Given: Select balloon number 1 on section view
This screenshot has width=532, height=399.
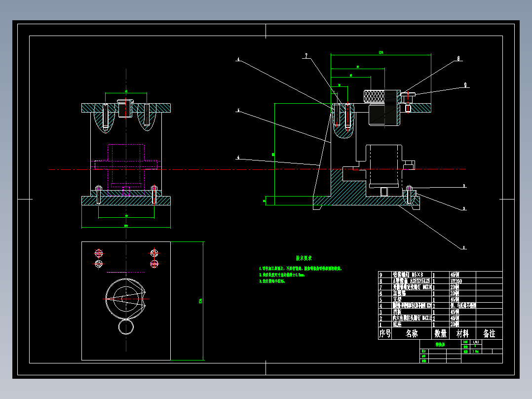Looking at the screenshot, I should [464, 247].
